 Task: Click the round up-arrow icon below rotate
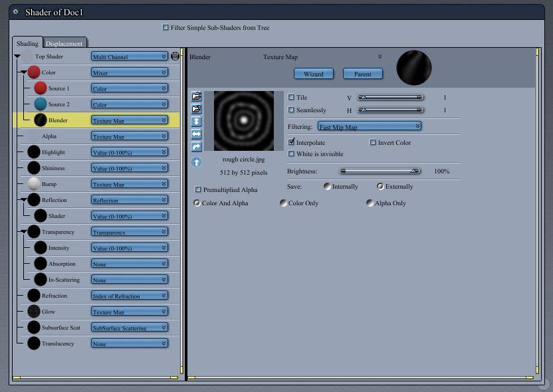(197, 162)
